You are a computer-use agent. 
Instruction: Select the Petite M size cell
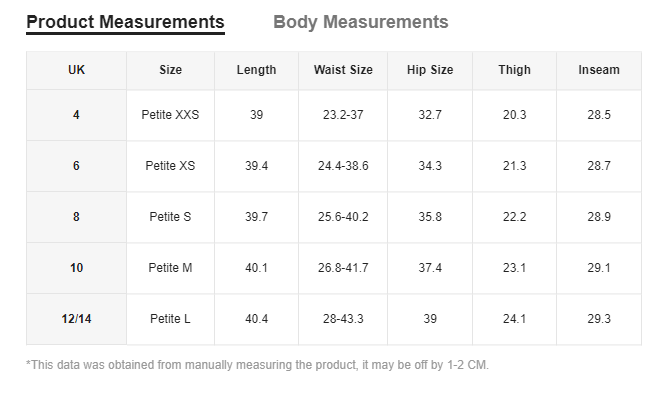pos(170,268)
